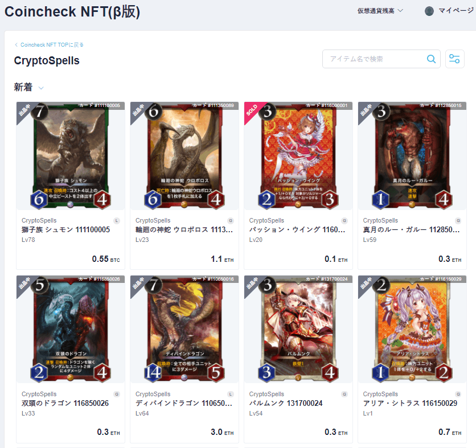Click the item name search field
This screenshot has width=476, height=448.
pos(376,59)
